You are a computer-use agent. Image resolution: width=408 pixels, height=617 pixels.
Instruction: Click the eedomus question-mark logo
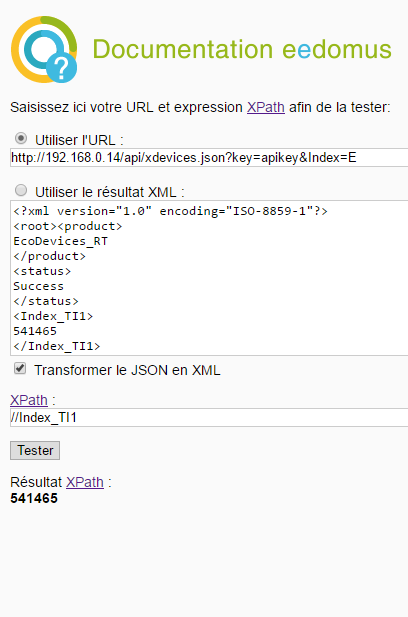[x=44, y=50]
